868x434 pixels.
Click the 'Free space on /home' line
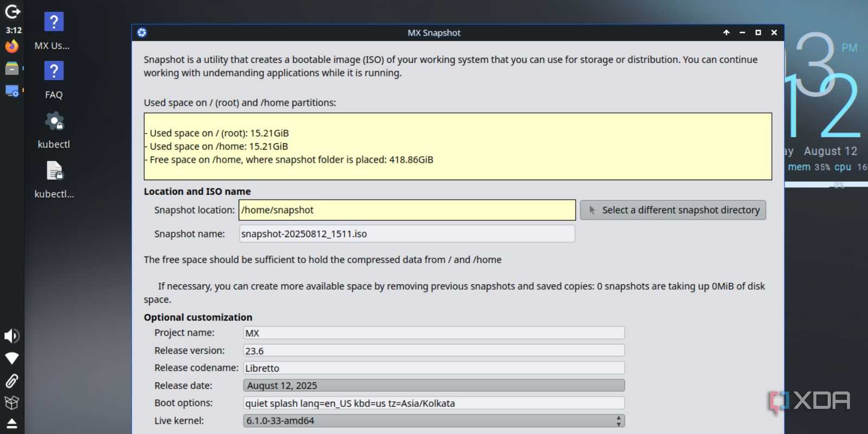(290, 159)
